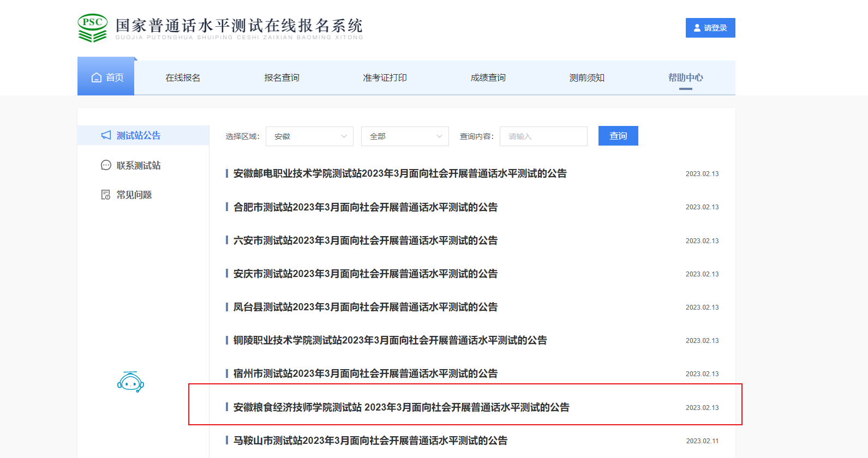868x458 pixels.
Task: Select 报名查询 in navigation bar
Action: click(x=282, y=77)
